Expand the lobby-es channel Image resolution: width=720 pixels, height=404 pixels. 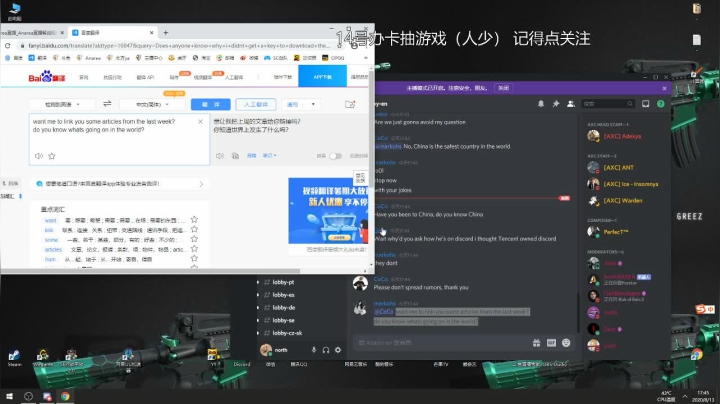click(258, 295)
